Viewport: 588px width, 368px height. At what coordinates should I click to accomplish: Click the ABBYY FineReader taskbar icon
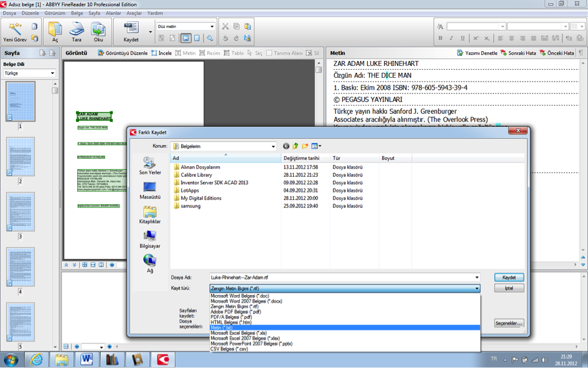(163, 360)
